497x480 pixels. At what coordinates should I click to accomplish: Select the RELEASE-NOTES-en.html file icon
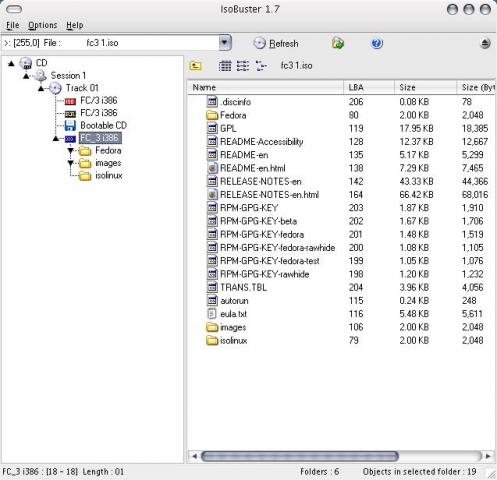[212, 194]
